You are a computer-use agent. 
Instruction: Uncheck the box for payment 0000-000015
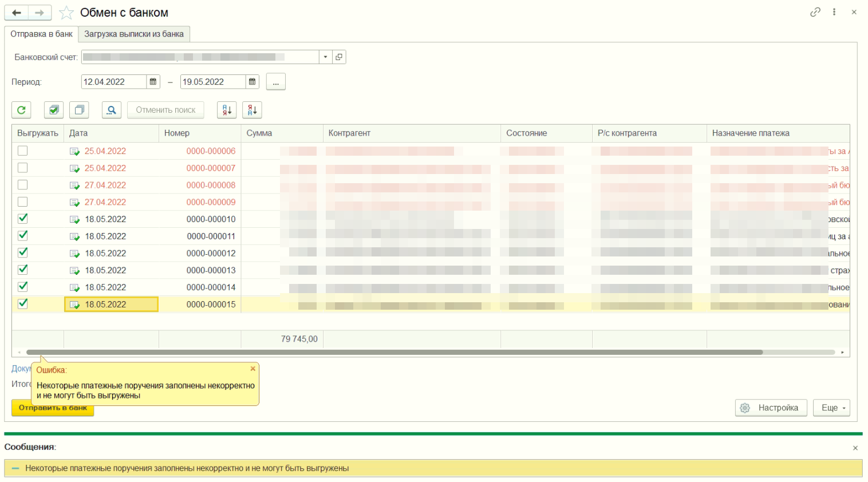pyautogui.click(x=22, y=304)
